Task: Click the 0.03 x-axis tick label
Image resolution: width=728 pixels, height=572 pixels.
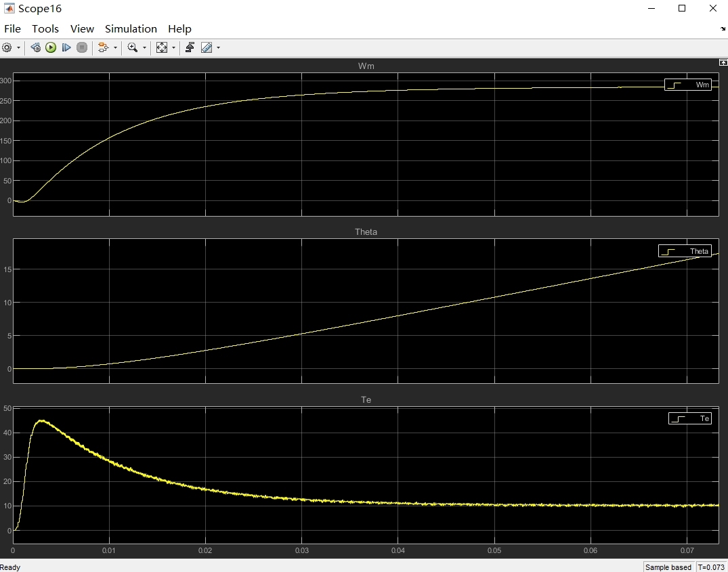Action: [302, 550]
